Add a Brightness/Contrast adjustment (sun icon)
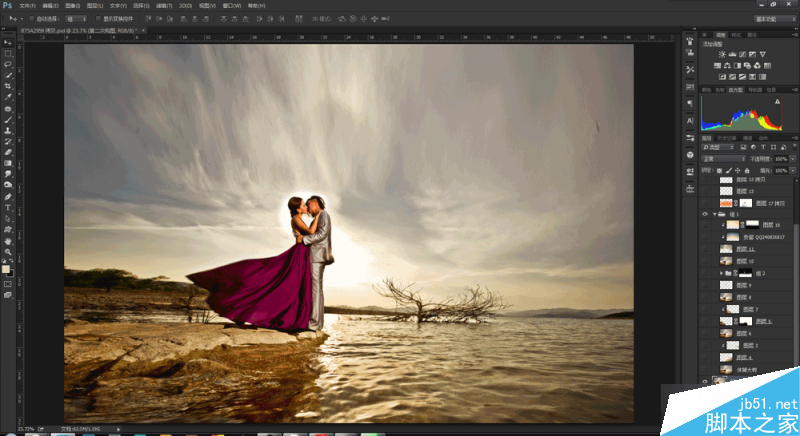 click(x=722, y=54)
